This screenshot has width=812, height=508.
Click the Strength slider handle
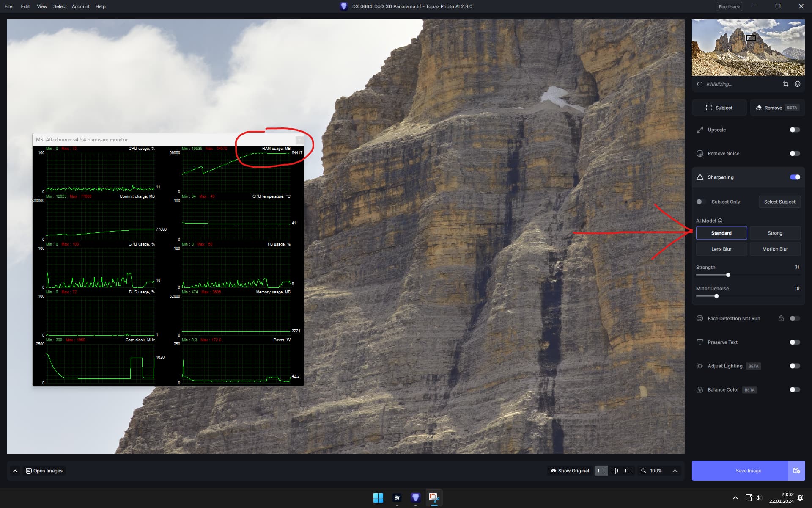[x=728, y=275]
